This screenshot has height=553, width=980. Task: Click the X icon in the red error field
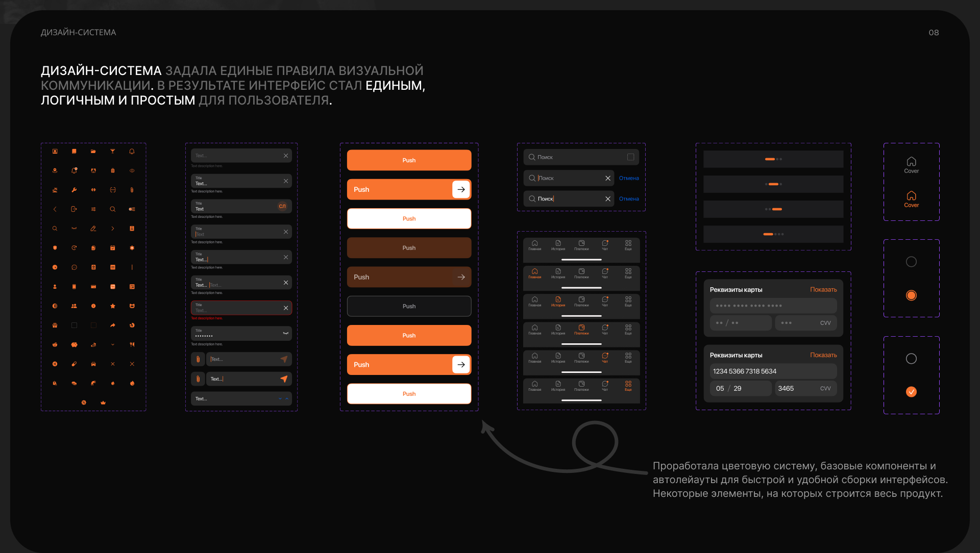286,308
